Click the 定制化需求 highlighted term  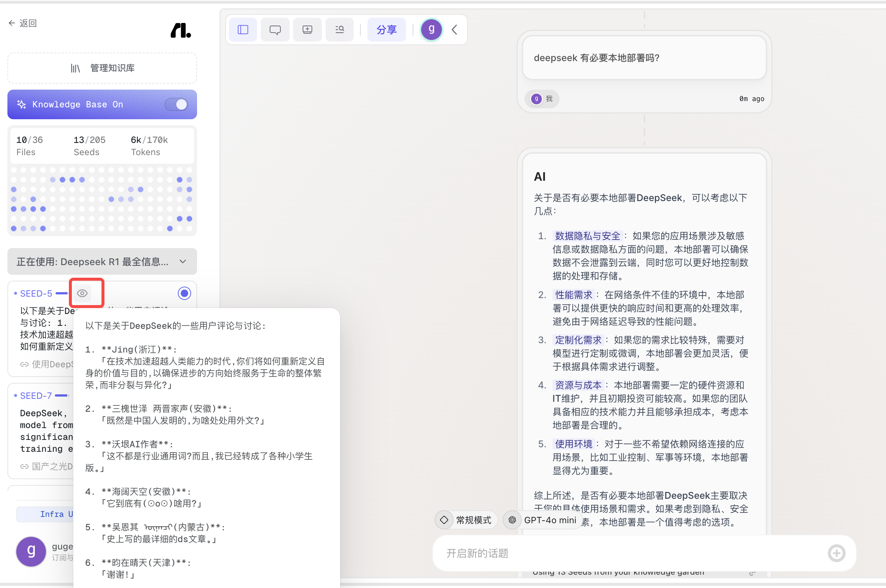[578, 340]
